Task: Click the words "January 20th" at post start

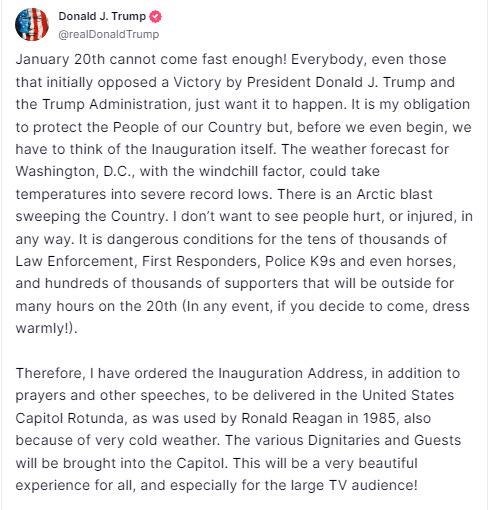Action: click(60, 59)
